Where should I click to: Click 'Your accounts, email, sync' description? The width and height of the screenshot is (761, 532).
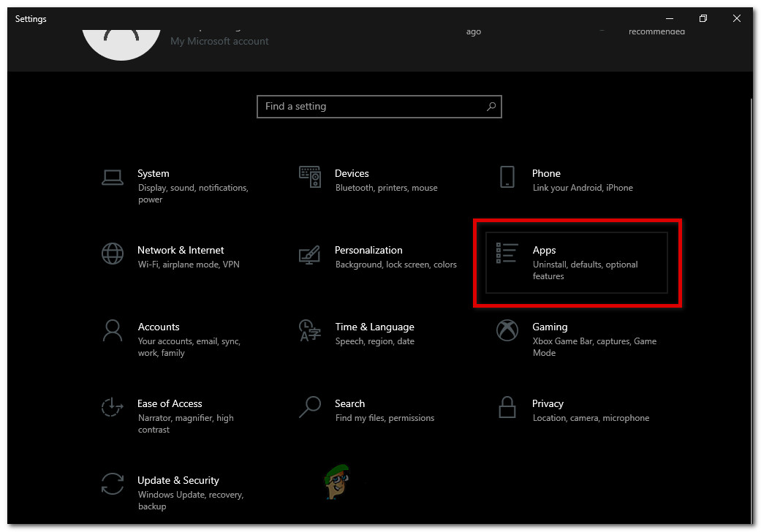coord(189,346)
